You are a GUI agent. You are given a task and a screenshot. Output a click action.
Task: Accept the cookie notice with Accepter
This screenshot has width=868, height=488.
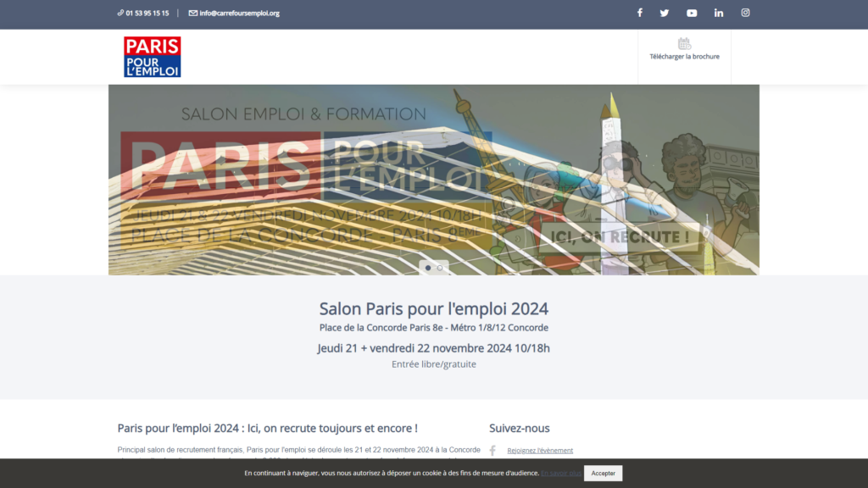[603, 473]
